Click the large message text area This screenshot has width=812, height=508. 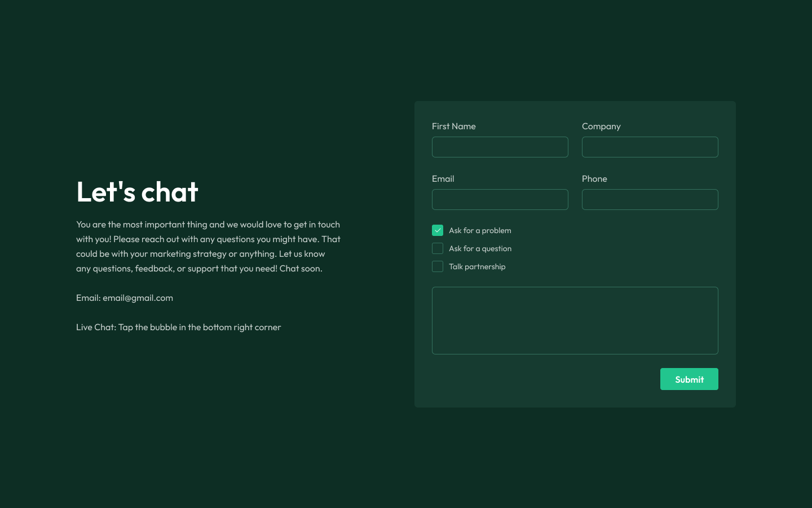tap(575, 321)
